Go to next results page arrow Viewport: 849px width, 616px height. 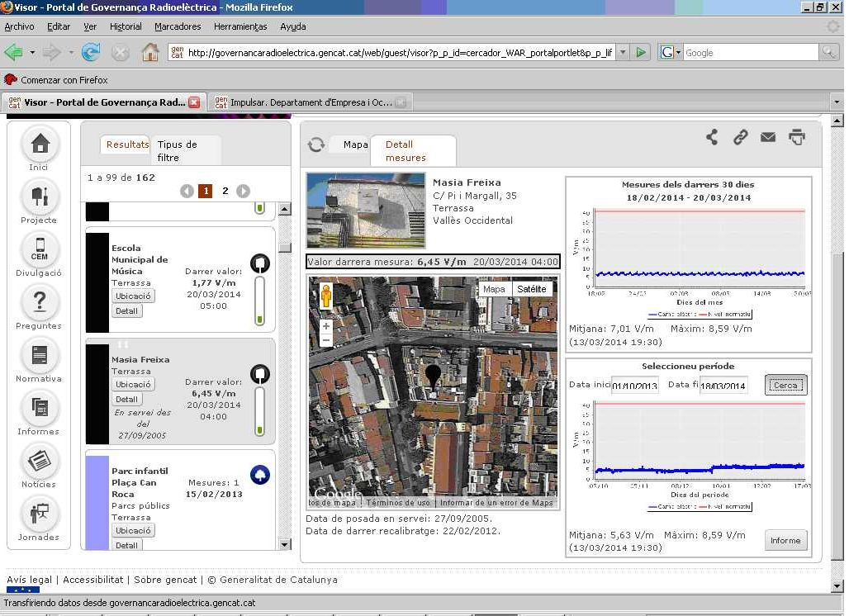pyautogui.click(x=243, y=191)
